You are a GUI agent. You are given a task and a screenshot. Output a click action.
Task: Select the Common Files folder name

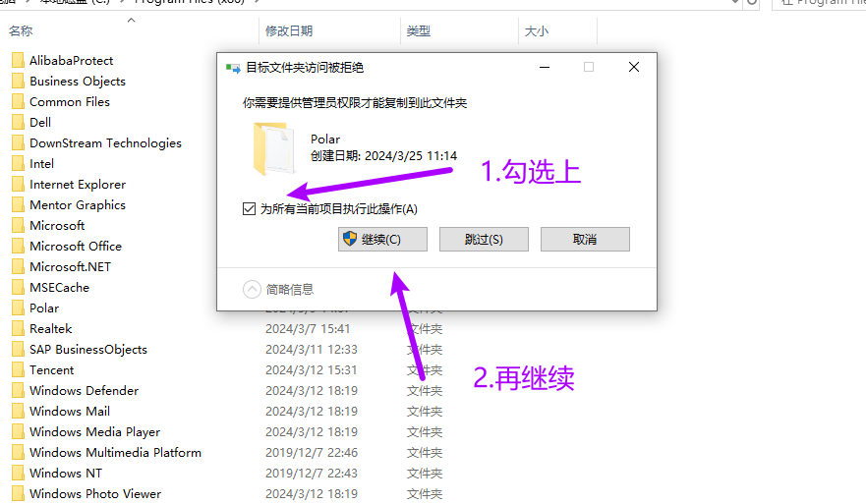[70, 101]
